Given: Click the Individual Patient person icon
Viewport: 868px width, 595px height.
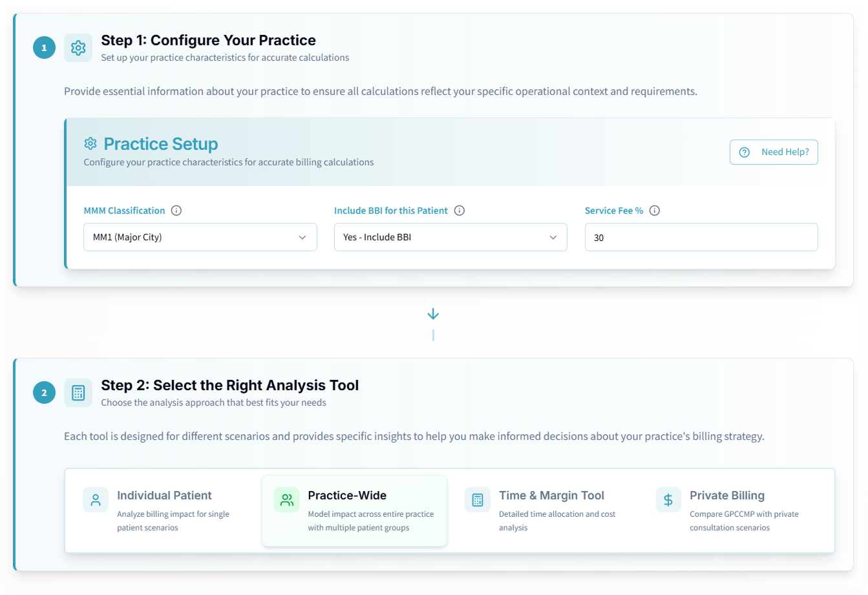Looking at the screenshot, I should pyautogui.click(x=96, y=500).
